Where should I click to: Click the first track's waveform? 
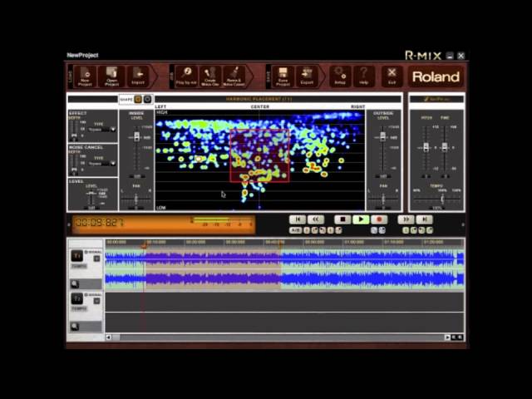pos(284,269)
